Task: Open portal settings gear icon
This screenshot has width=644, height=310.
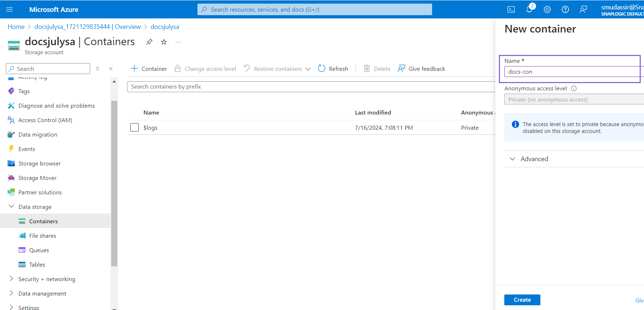Action: 547,9
